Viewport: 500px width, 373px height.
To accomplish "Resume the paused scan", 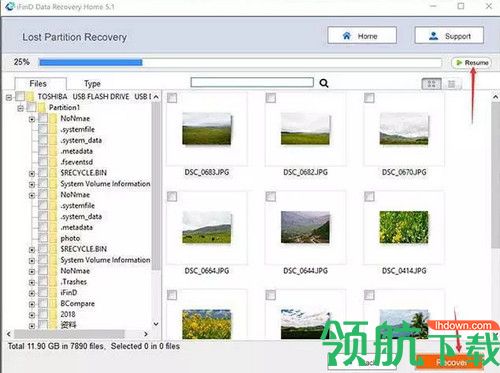I will [472, 63].
